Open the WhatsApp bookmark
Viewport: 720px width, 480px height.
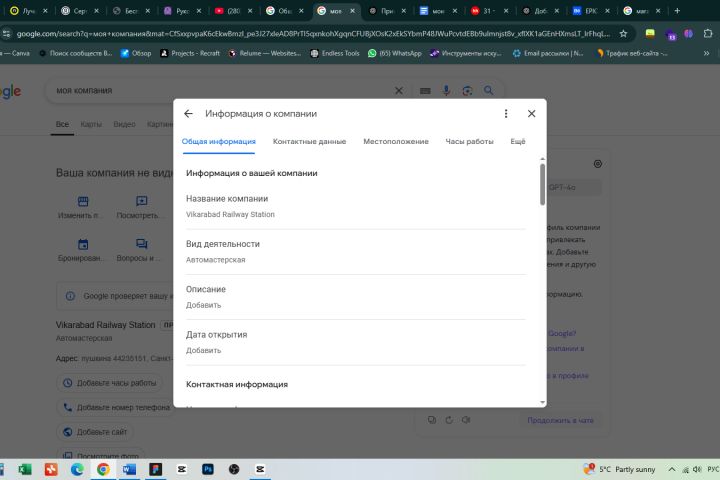pos(394,53)
